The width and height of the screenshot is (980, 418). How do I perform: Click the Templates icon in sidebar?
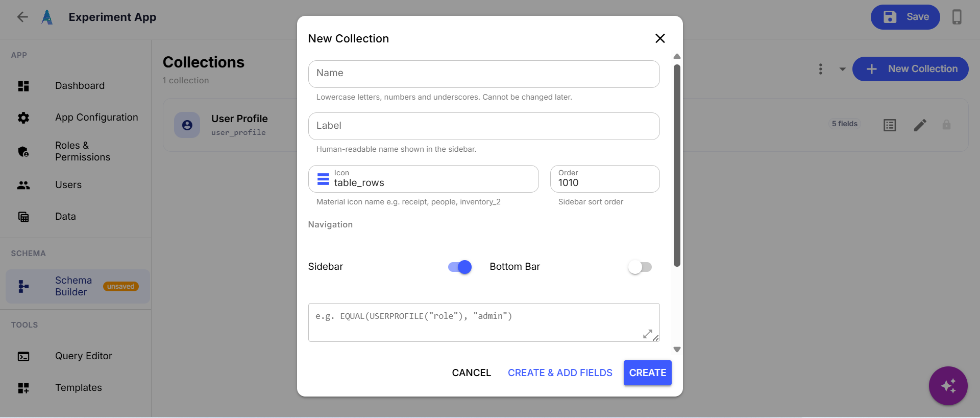pyautogui.click(x=23, y=388)
